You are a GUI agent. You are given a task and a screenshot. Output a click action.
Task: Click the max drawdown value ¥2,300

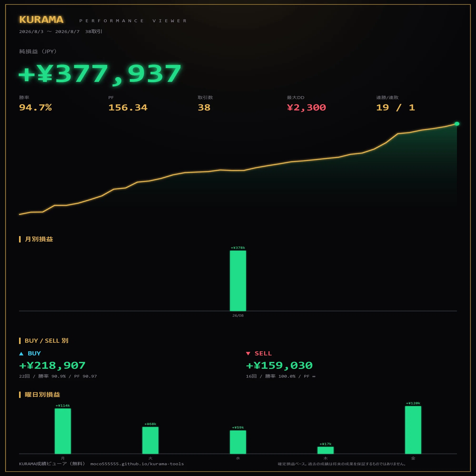[306, 107]
